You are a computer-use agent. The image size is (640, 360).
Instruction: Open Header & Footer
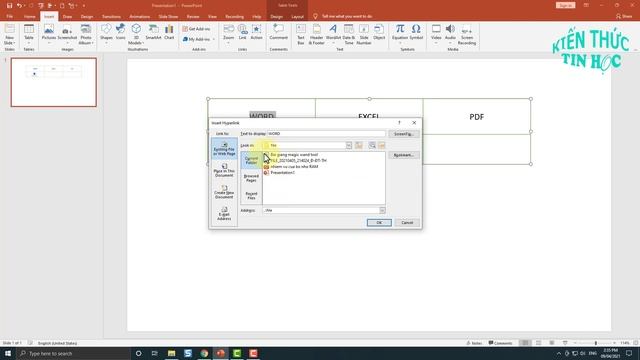pyautogui.click(x=316, y=34)
